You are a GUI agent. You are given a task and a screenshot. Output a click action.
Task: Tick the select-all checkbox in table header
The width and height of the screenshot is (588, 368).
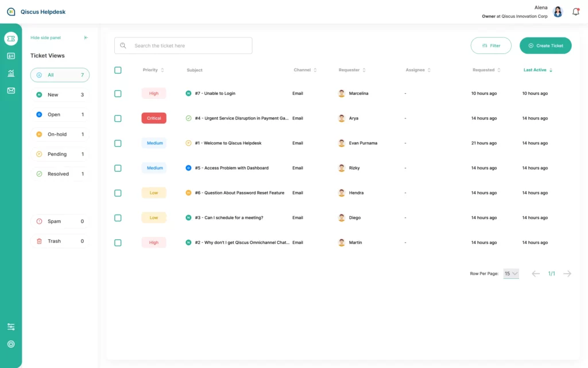(118, 70)
